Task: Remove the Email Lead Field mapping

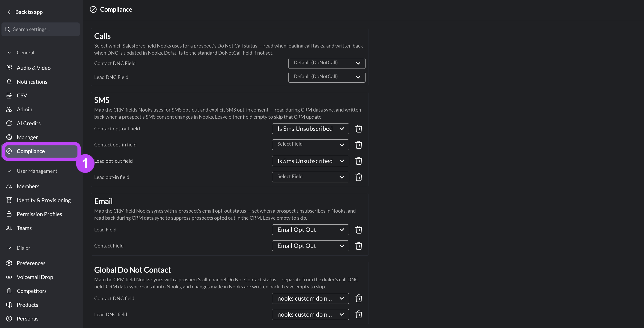Action: [x=358, y=230]
